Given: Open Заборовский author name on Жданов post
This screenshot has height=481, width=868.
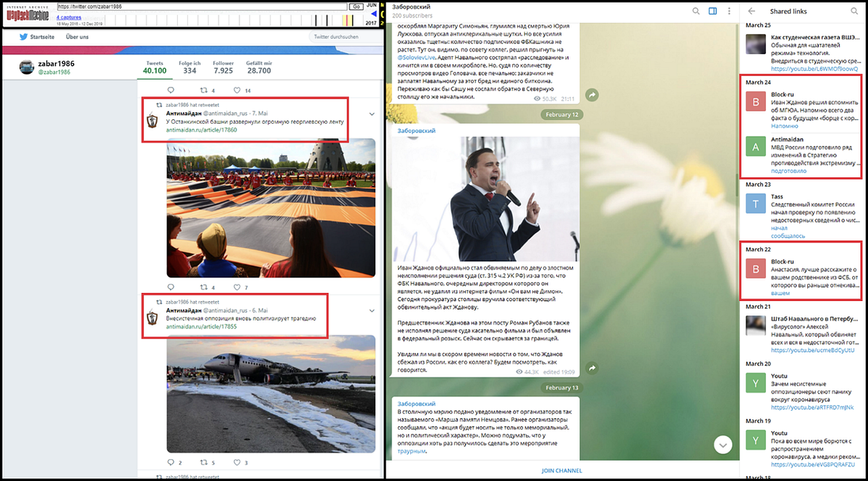Looking at the screenshot, I should pyautogui.click(x=417, y=131).
